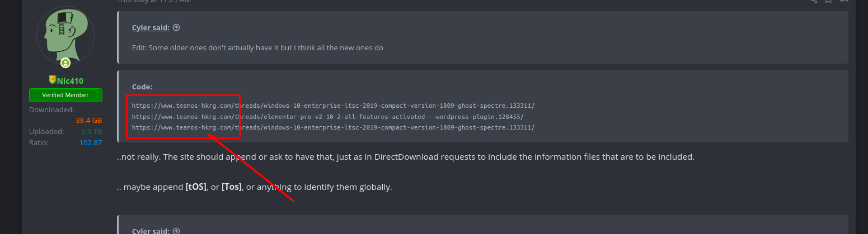Click the post timestamp 'Thursday at 11:25 AM'
This screenshot has height=234, width=868.
click(x=154, y=2)
